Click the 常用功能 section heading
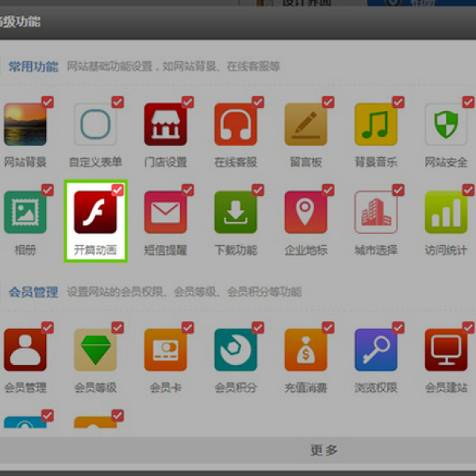Viewport: 476px width, 476px height. tap(33, 67)
